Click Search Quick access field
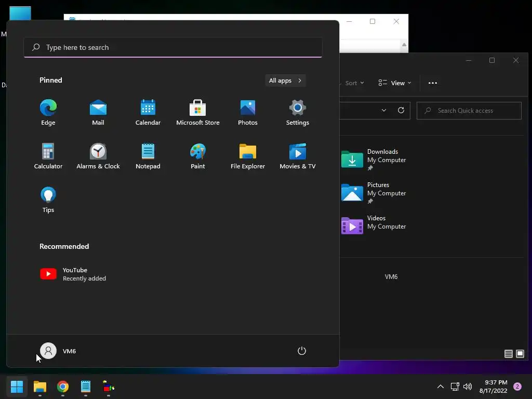The width and height of the screenshot is (532, 399). [x=469, y=111]
